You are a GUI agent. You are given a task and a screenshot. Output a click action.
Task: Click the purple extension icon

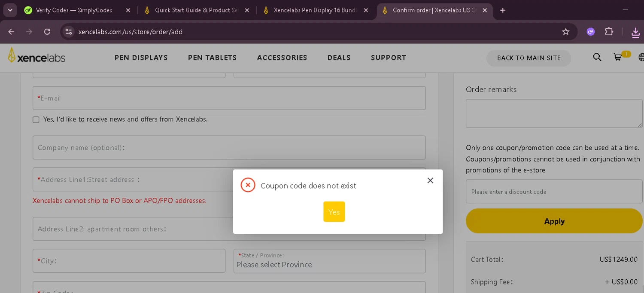[x=591, y=32]
